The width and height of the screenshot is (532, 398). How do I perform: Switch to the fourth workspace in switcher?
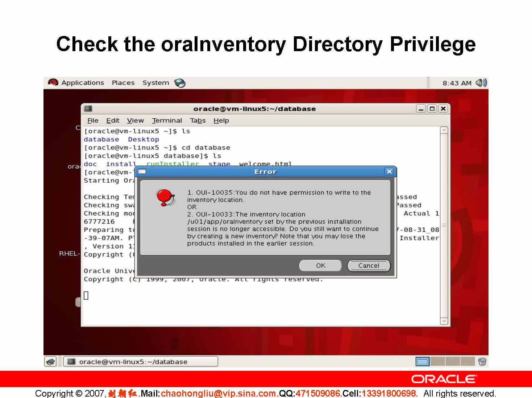tap(467, 361)
